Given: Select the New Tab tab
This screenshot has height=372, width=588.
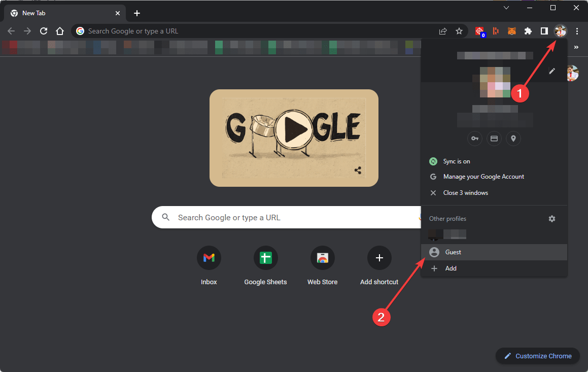Looking at the screenshot, I should (64, 13).
